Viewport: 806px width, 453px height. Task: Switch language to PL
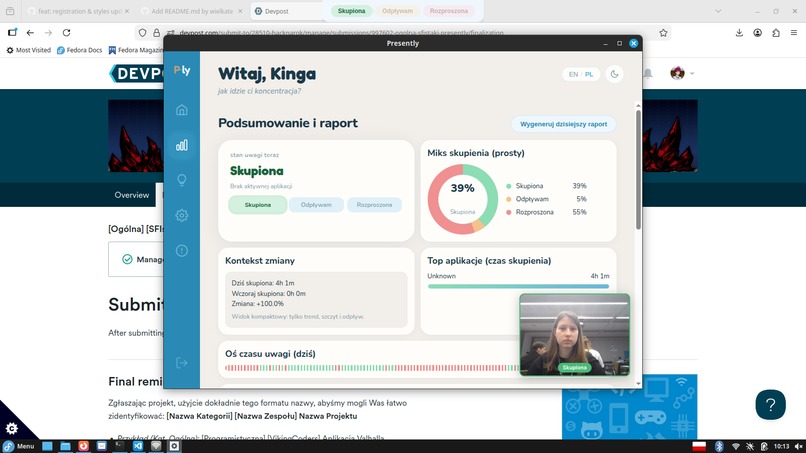point(589,75)
